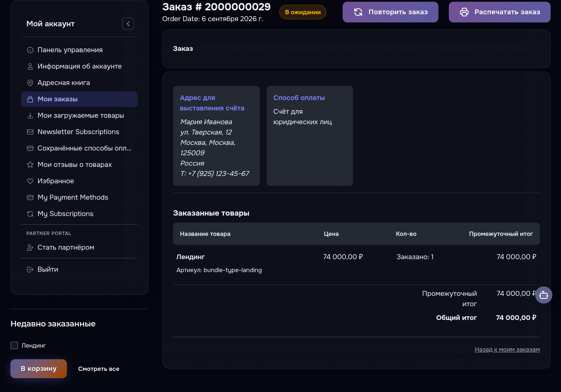
Task: Open My Subscriptions page
Action: [79, 214]
